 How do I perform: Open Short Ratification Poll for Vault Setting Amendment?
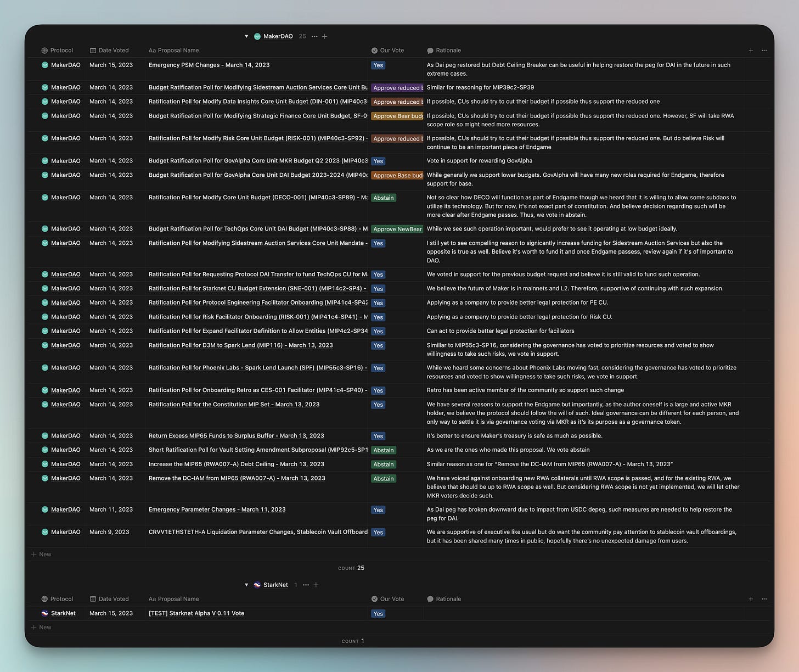click(x=258, y=450)
